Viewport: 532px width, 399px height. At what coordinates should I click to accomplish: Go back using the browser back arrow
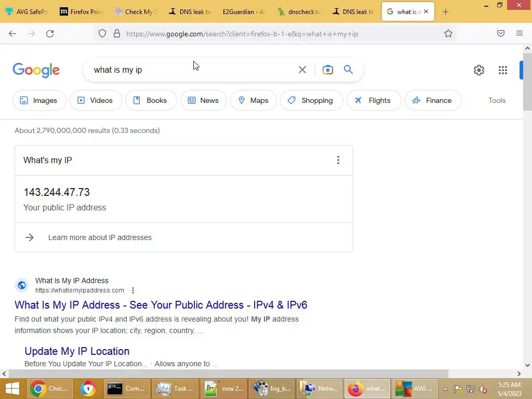point(12,34)
